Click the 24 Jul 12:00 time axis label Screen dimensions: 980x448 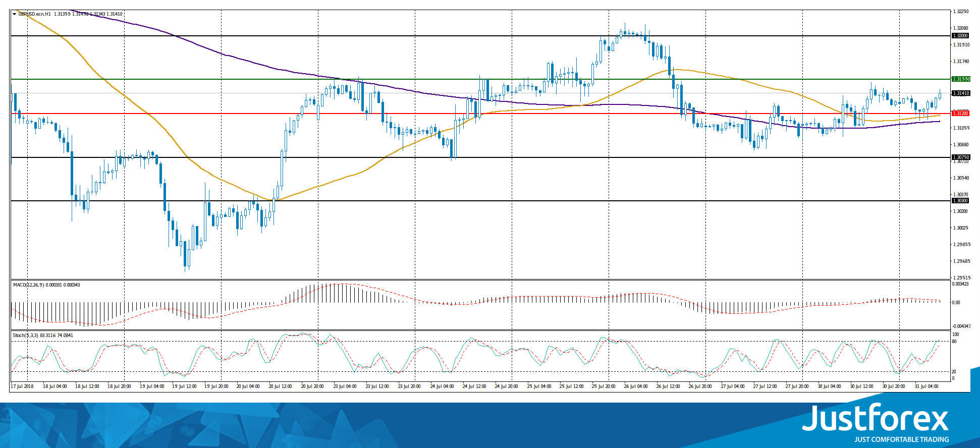[x=474, y=386]
